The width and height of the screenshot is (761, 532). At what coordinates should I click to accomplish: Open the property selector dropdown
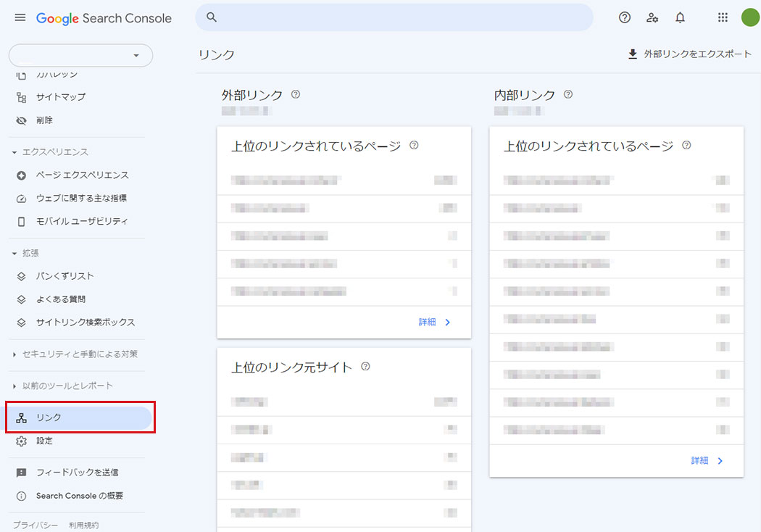[80, 56]
